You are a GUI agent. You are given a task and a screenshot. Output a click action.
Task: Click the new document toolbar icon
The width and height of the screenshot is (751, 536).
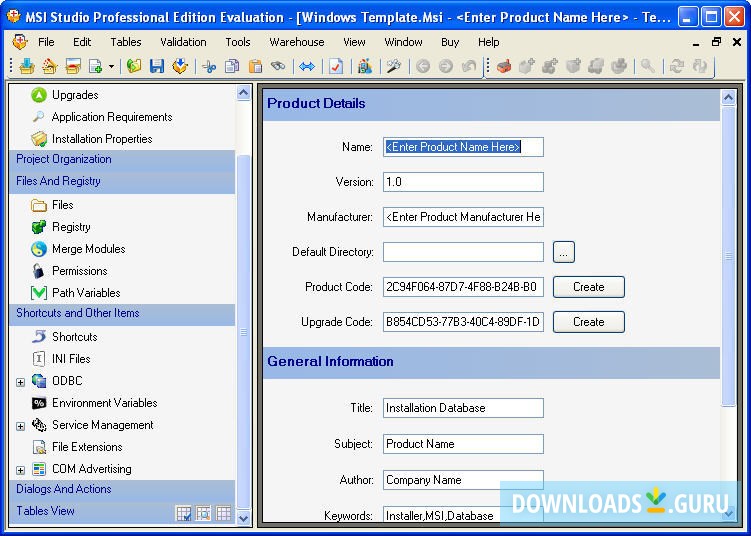coord(96,66)
